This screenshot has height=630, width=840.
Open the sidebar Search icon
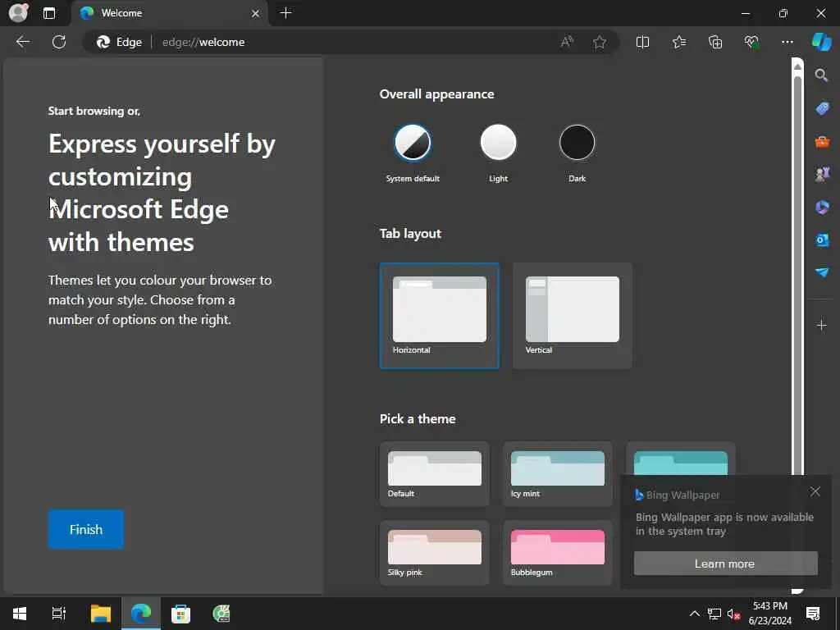tap(822, 75)
